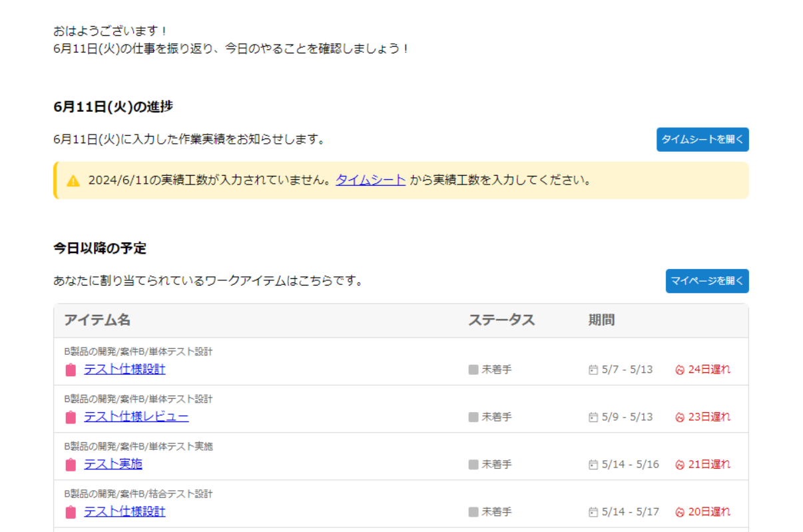Screen dimensions: 803x532
Task: Open マイページ via the blue button
Action: (706, 281)
